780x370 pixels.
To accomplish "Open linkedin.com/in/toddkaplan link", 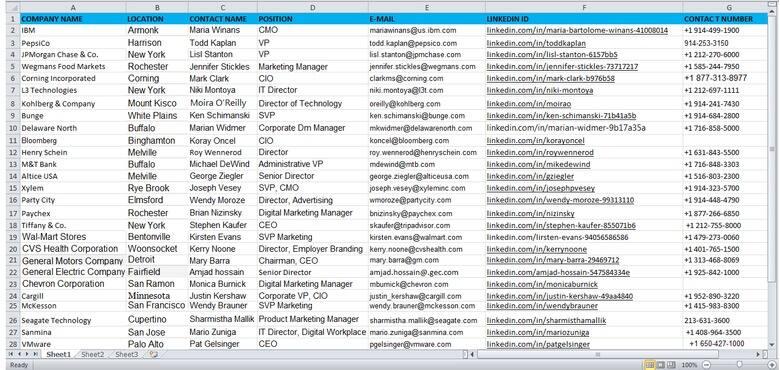I will [x=536, y=43].
